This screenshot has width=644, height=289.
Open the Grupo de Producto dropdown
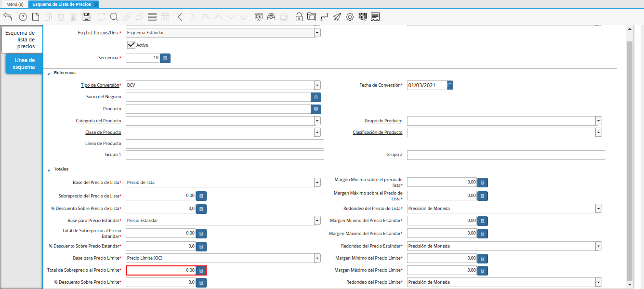tap(599, 121)
